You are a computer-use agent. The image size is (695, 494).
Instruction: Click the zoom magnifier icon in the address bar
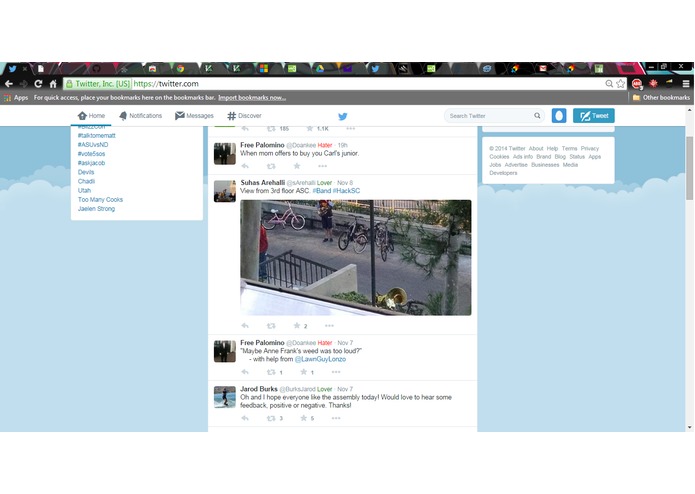pos(609,84)
